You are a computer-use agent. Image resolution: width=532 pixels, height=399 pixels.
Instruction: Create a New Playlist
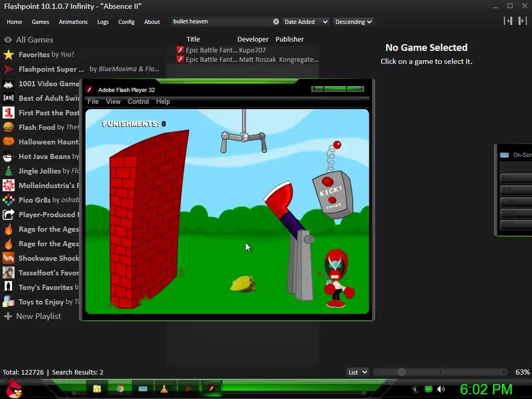click(33, 316)
